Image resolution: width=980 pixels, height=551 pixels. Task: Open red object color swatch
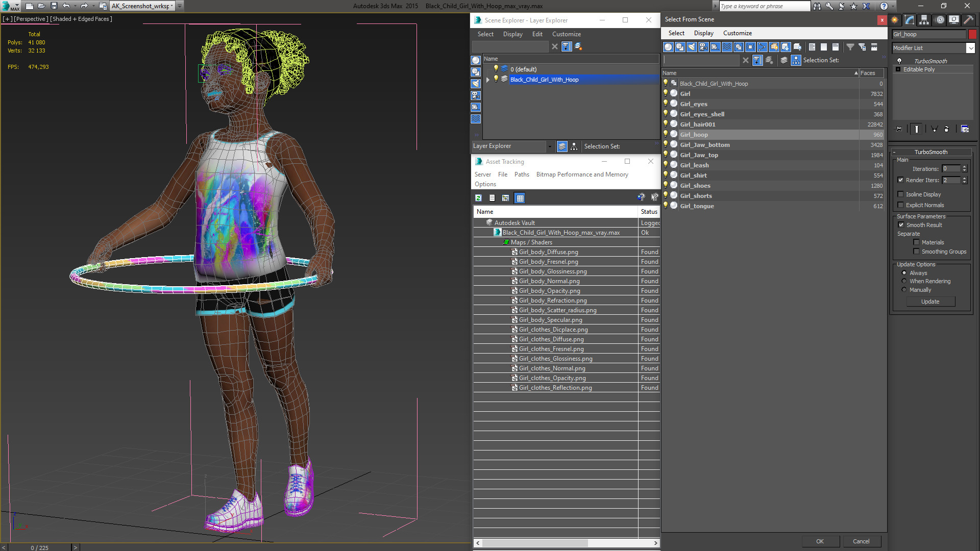click(972, 34)
